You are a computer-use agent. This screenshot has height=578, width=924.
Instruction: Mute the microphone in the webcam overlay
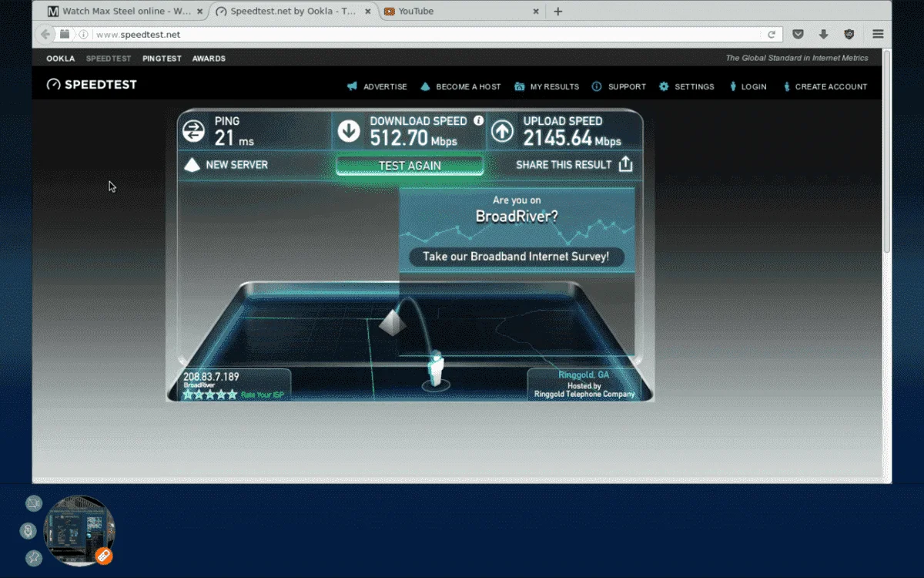click(28, 531)
